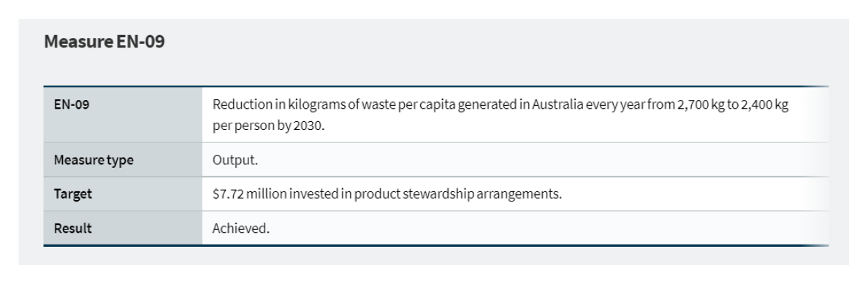
Task: Select the EN-09 row label cell
Action: pos(123,115)
